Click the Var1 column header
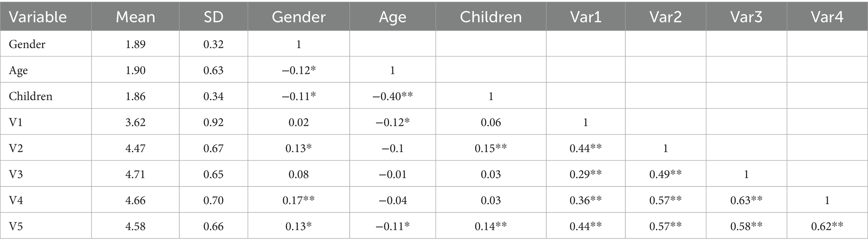Viewport: 868px width, 246px height. (x=586, y=17)
